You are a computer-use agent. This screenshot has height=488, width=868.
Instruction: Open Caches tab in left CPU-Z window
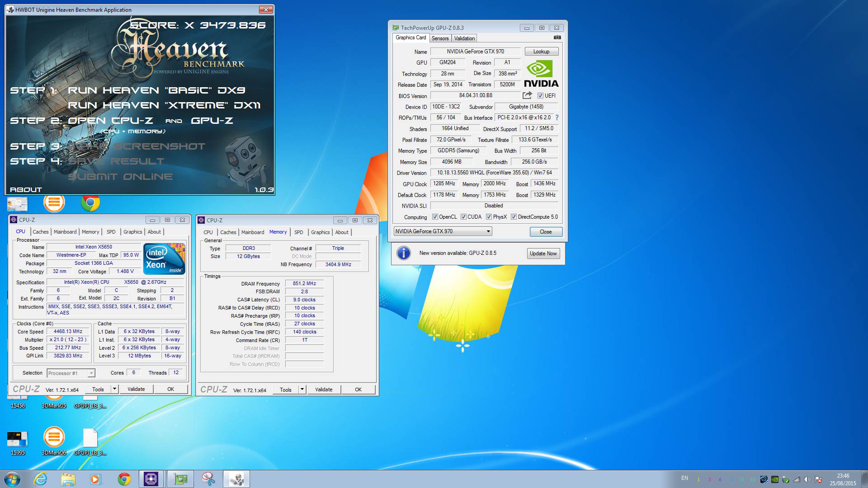coord(40,232)
